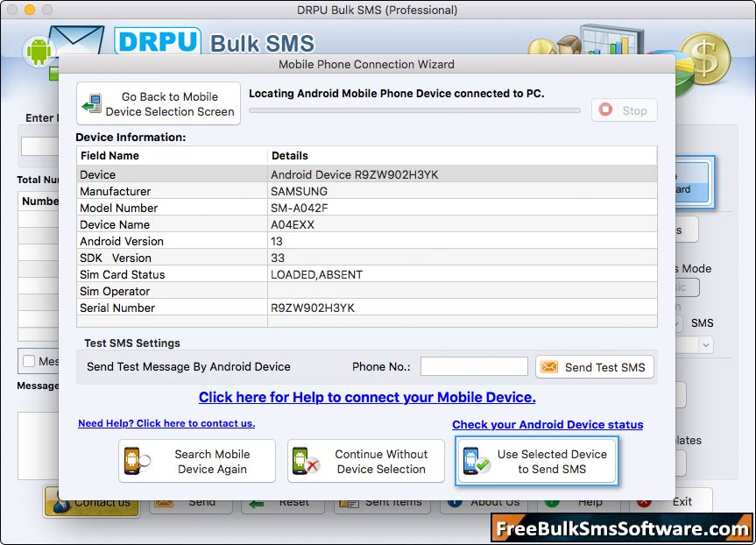Click the Android Device R9ZW902H3YK details cell
This screenshot has height=545, width=756.
462,174
